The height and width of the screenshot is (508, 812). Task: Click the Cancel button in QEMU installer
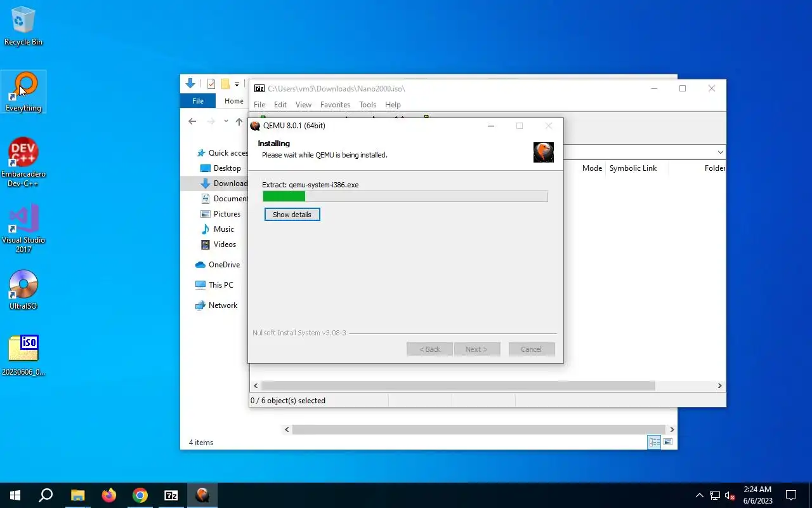pyautogui.click(x=532, y=349)
